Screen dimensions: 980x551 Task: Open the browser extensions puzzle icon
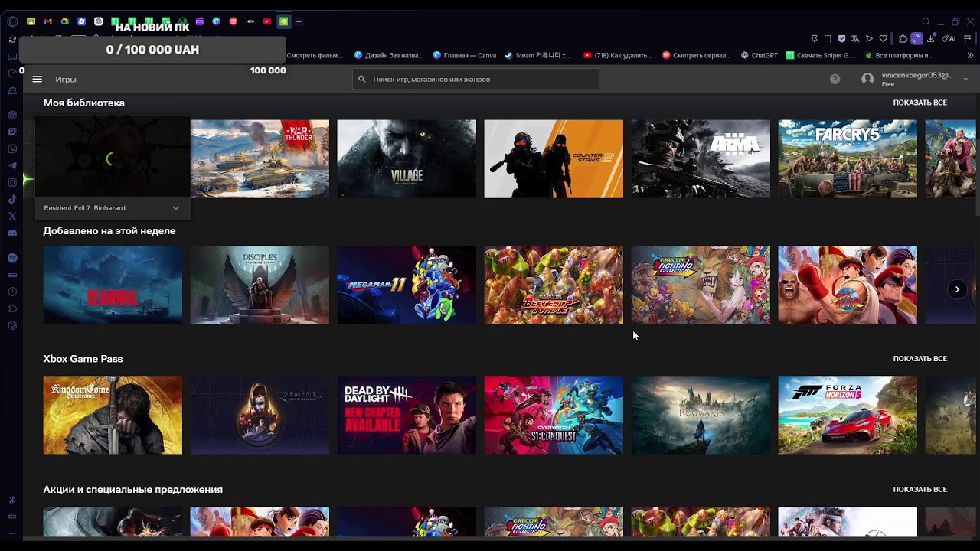tap(903, 38)
